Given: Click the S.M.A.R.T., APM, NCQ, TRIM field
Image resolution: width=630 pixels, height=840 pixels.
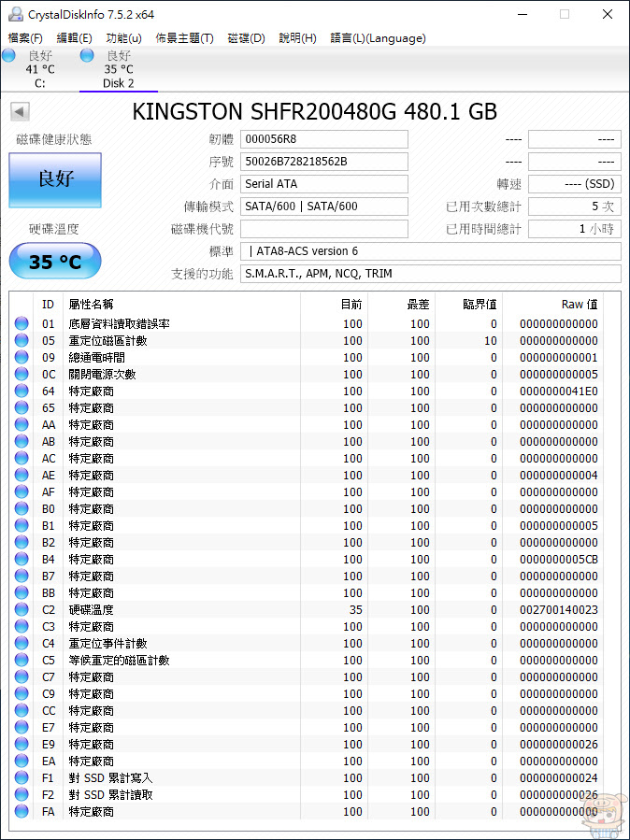Looking at the screenshot, I should (x=431, y=274).
